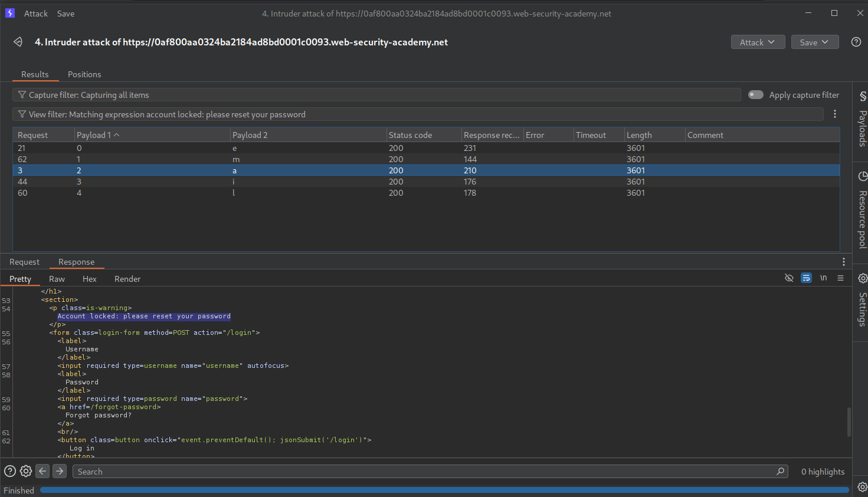Open search settings gear near search bar

26,471
